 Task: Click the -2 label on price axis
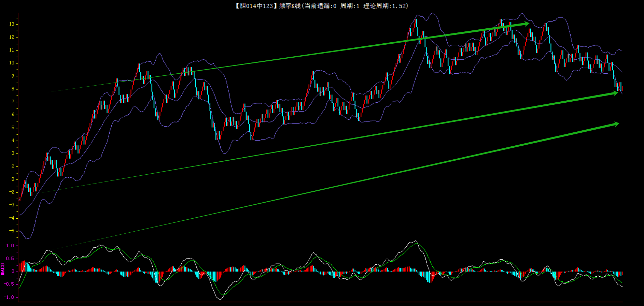coord(12,192)
